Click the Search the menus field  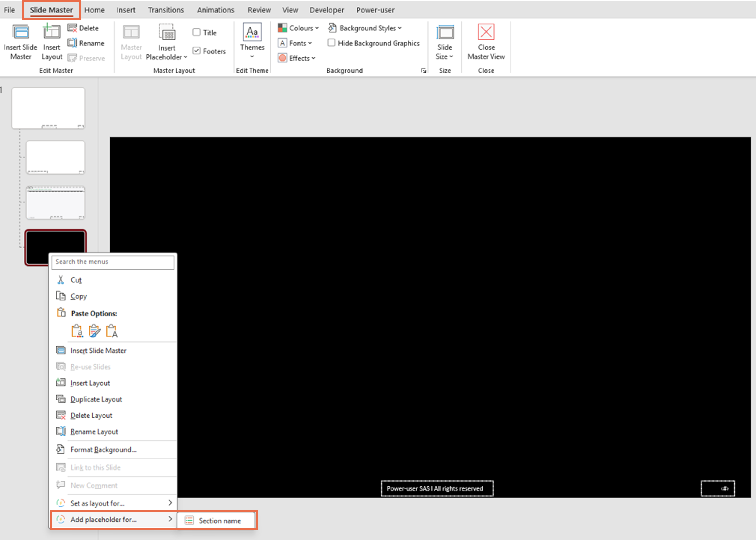click(113, 262)
